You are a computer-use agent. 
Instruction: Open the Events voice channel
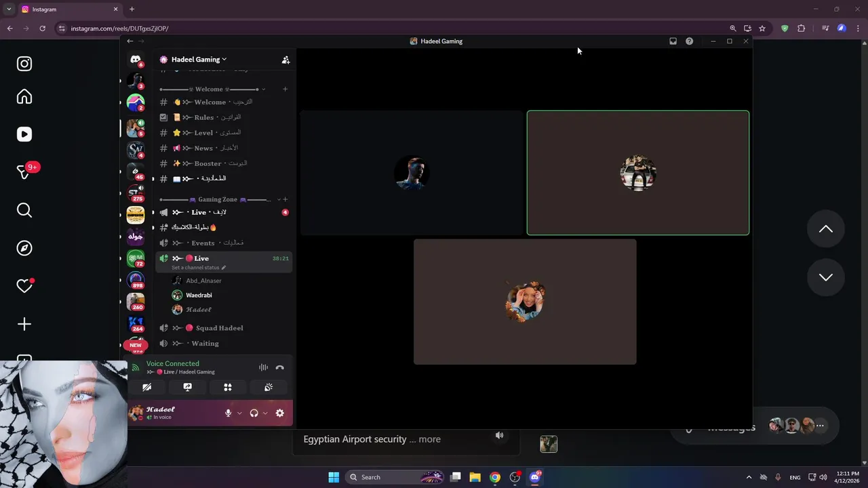coord(224,243)
